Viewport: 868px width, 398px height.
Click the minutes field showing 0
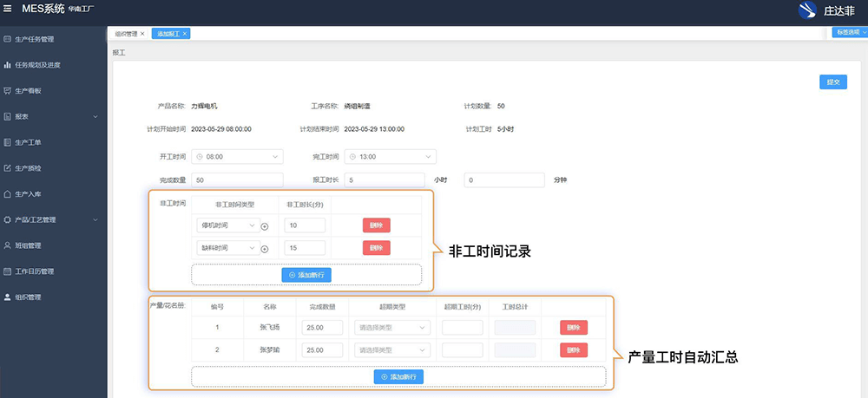coord(505,180)
